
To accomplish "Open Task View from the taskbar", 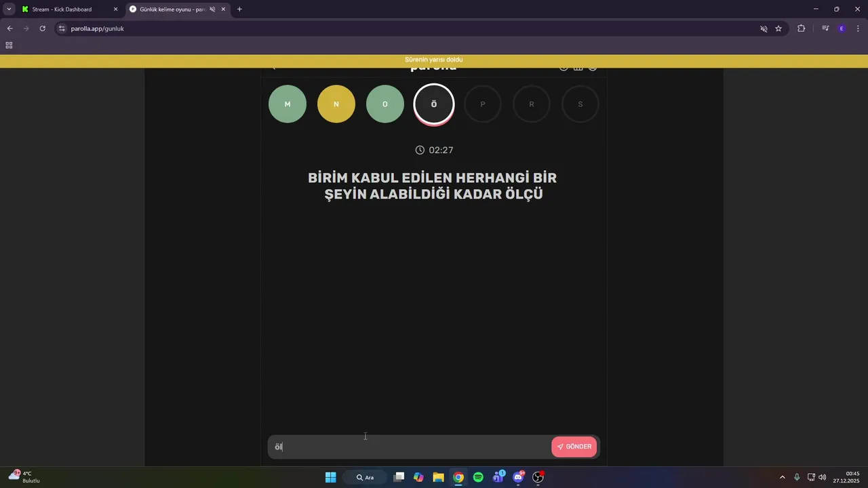I will tap(399, 477).
